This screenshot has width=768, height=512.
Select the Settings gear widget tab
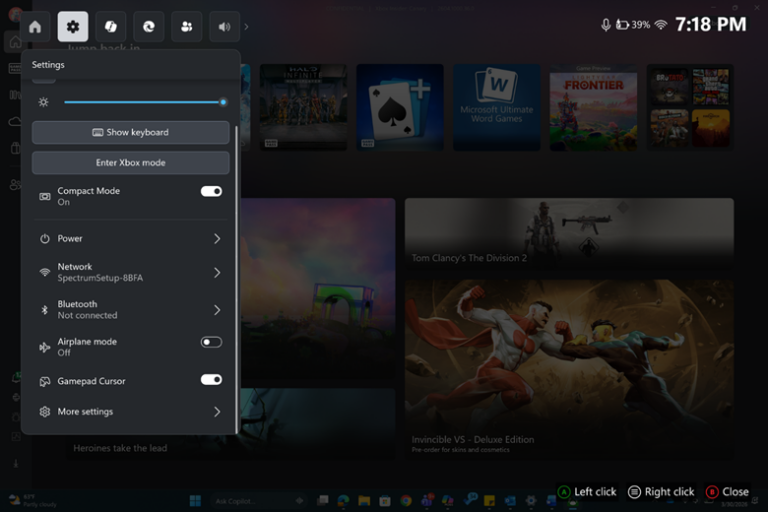pos(73,26)
